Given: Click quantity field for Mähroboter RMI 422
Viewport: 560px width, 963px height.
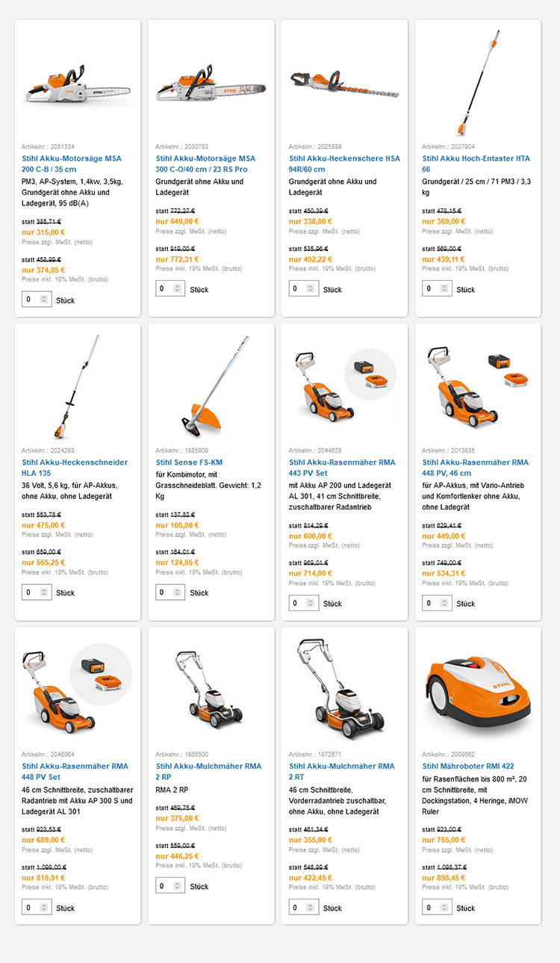Looking at the screenshot, I should pos(437,908).
